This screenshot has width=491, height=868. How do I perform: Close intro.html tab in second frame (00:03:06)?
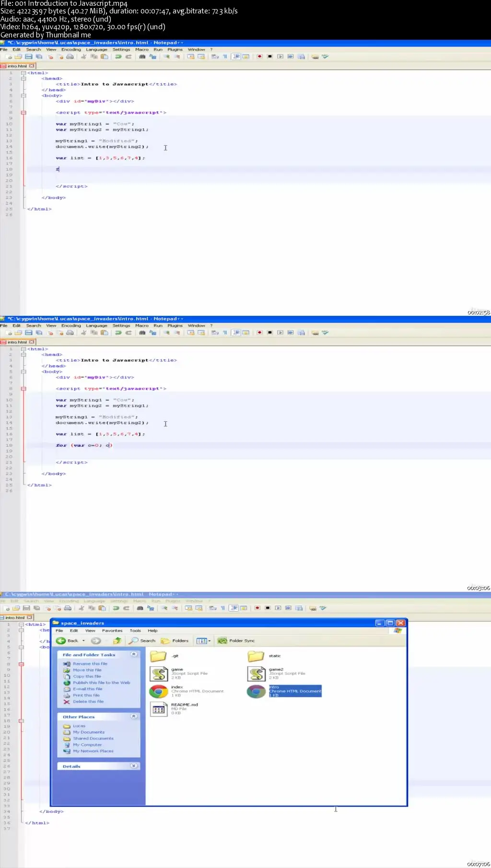tap(32, 342)
